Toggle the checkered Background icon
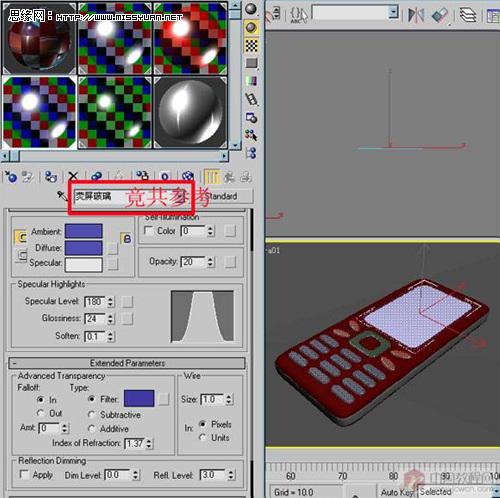500x498 pixels. 251,45
